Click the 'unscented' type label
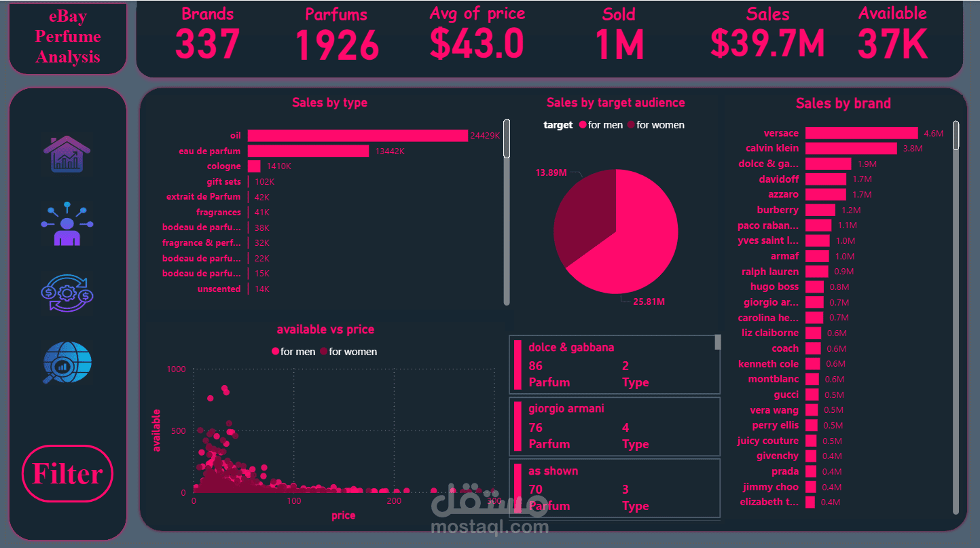Screen dimensions: 980x548 (x=219, y=289)
